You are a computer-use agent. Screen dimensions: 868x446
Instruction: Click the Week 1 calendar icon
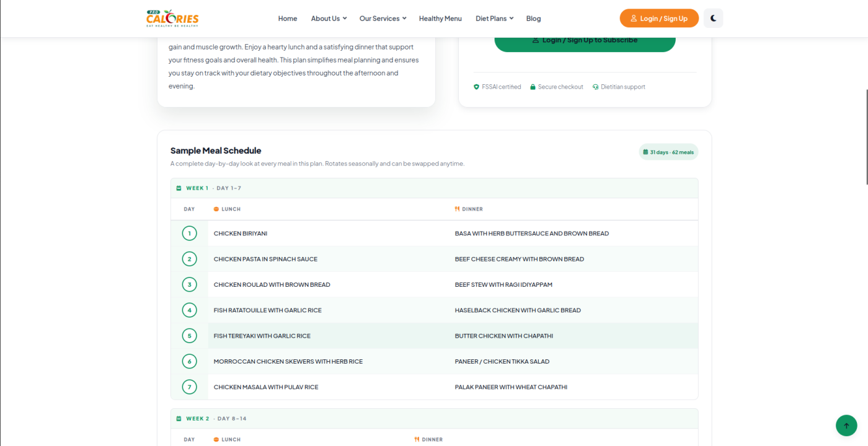(179, 188)
